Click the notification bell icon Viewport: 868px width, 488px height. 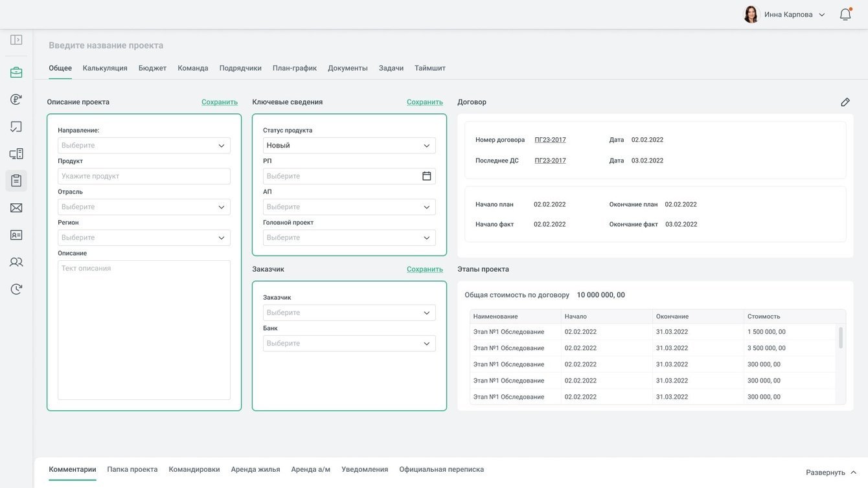[845, 14]
